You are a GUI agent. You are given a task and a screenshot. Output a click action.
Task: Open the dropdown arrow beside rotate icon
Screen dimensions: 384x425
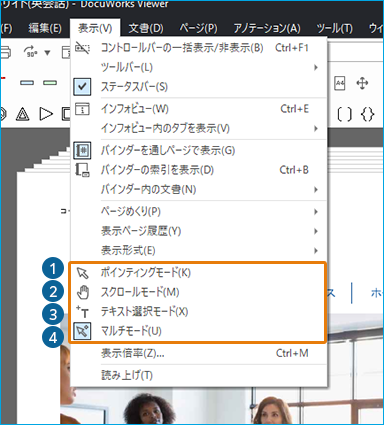tap(48, 53)
